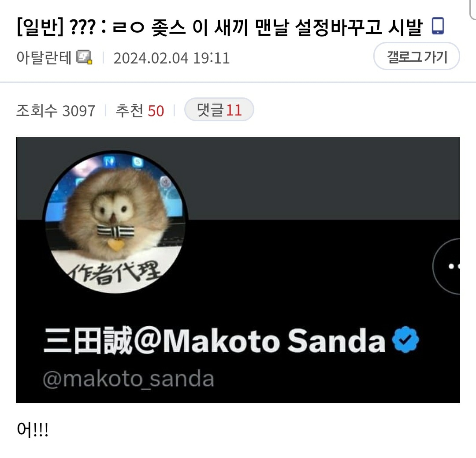Select the author name 아탈란테
The width and height of the screenshot is (476, 458).
coord(44,57)
